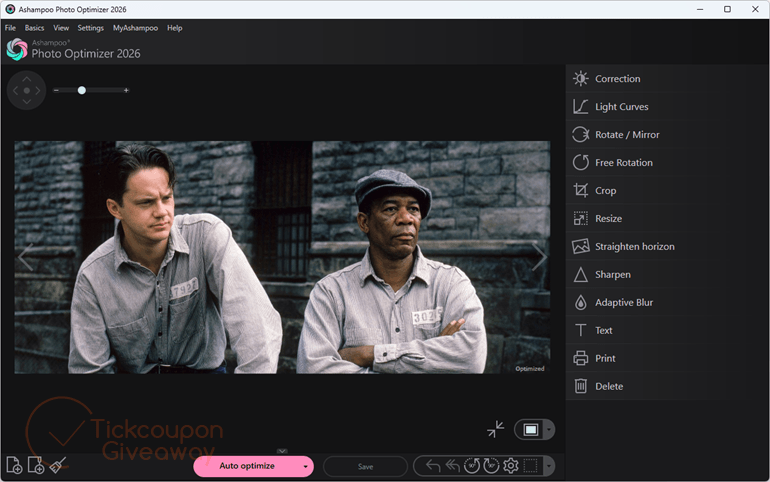Pan down with the navigation pad
Image resolution: width=770 pixels, height=482 pixels.
27,102
